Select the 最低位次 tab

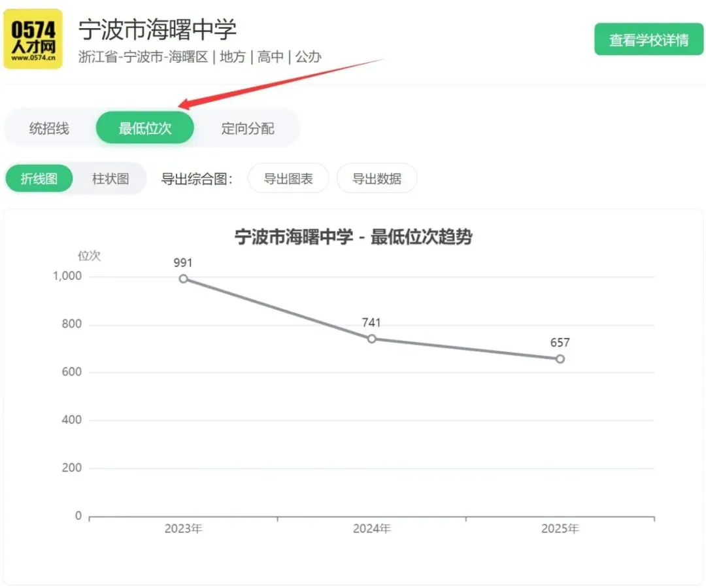pyautogui.click(x=145, y=128)
